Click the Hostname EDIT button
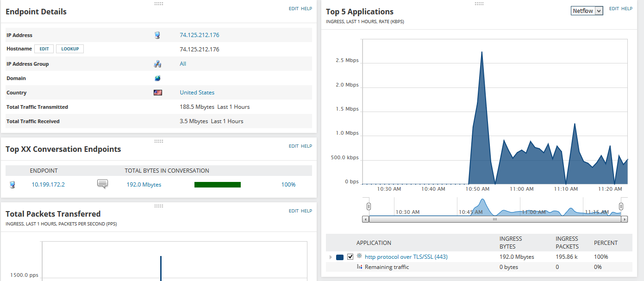Screen dimensions: 644x281 (44, 49)
